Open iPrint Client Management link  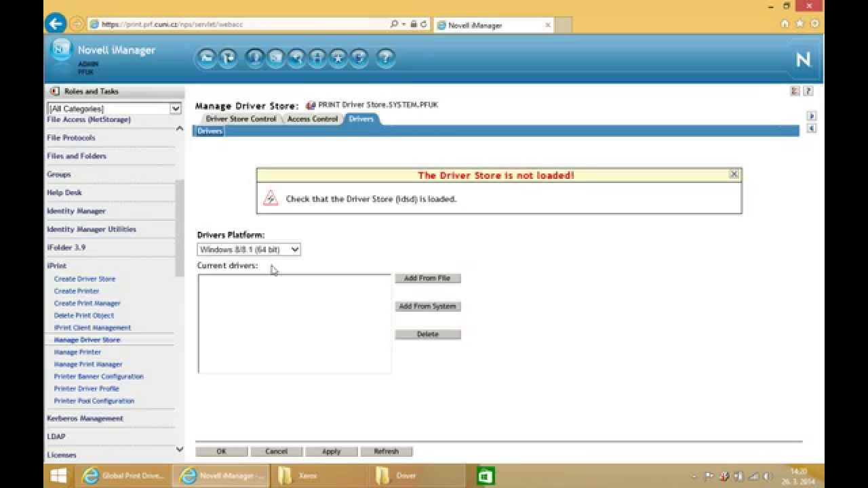(x=92, y=327)
